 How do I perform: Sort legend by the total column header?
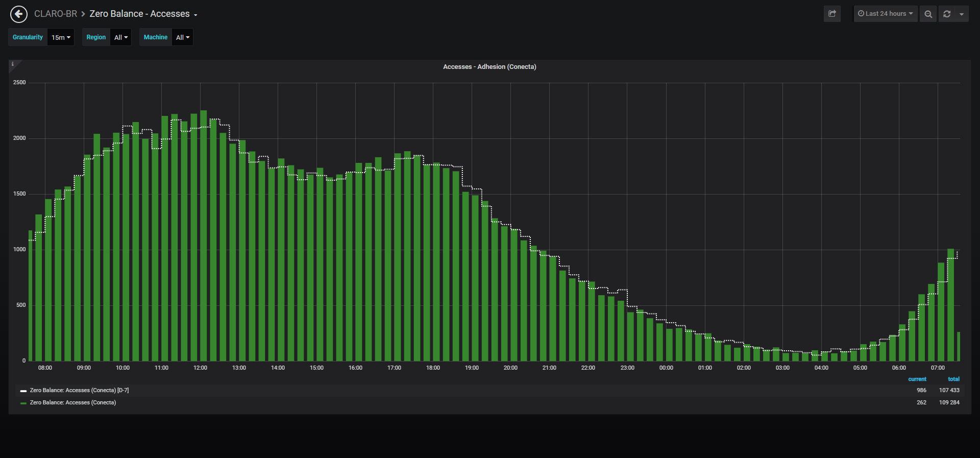[x=953, y=379]
